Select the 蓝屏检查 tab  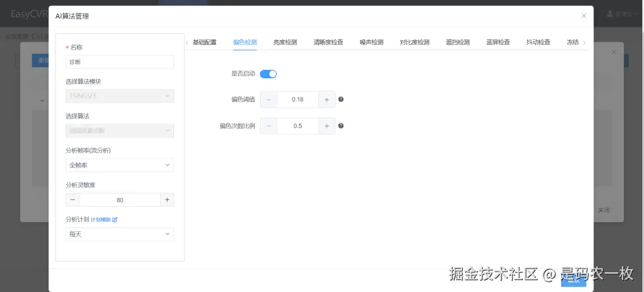pos(498,42)
